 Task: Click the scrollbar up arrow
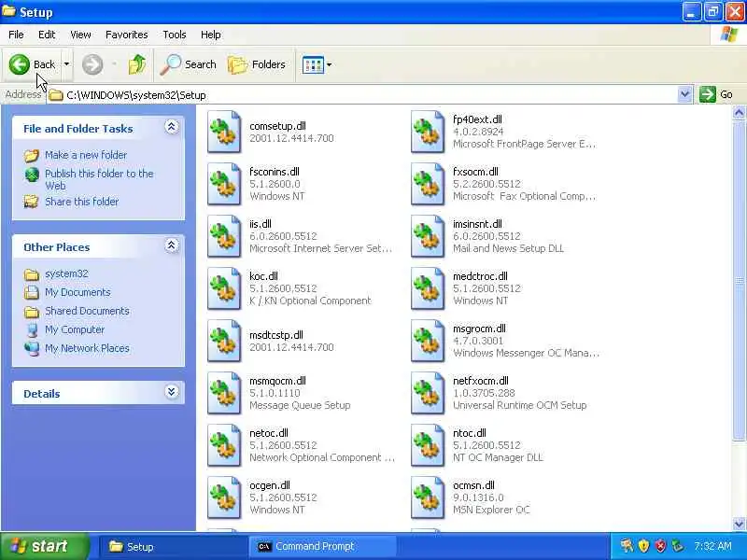[739, 113]
